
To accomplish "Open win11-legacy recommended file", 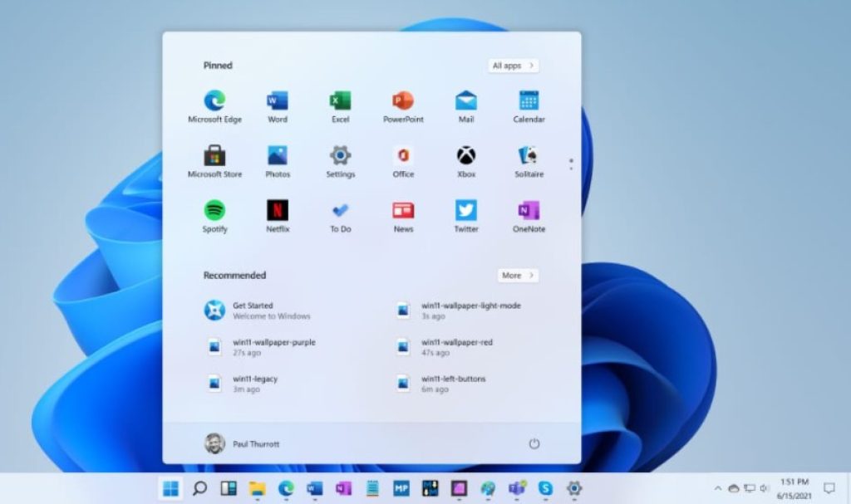I will click(x=242, y=384).
